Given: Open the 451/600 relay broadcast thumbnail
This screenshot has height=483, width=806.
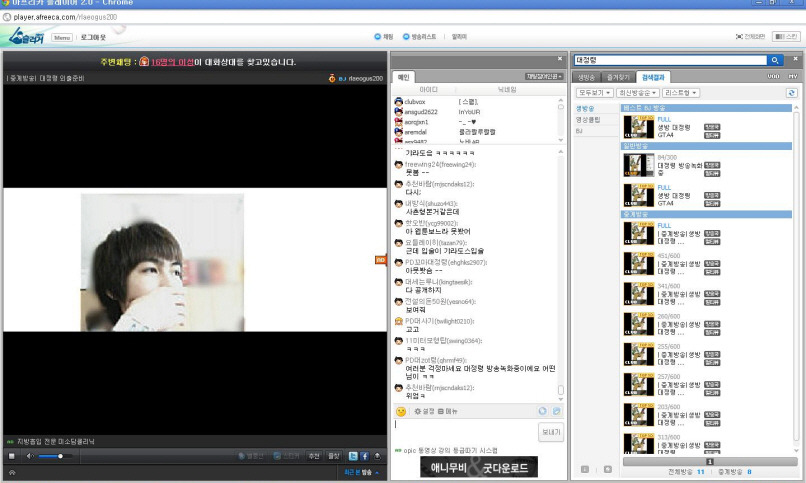Looking at the screenshot, I should click(638, 264).
